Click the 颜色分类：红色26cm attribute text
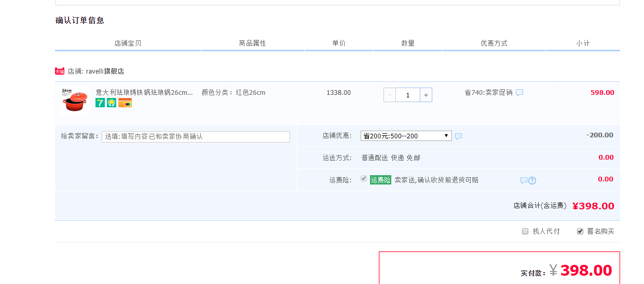The height and width of the screenshot is (284, 644). (x=234, y=93)
